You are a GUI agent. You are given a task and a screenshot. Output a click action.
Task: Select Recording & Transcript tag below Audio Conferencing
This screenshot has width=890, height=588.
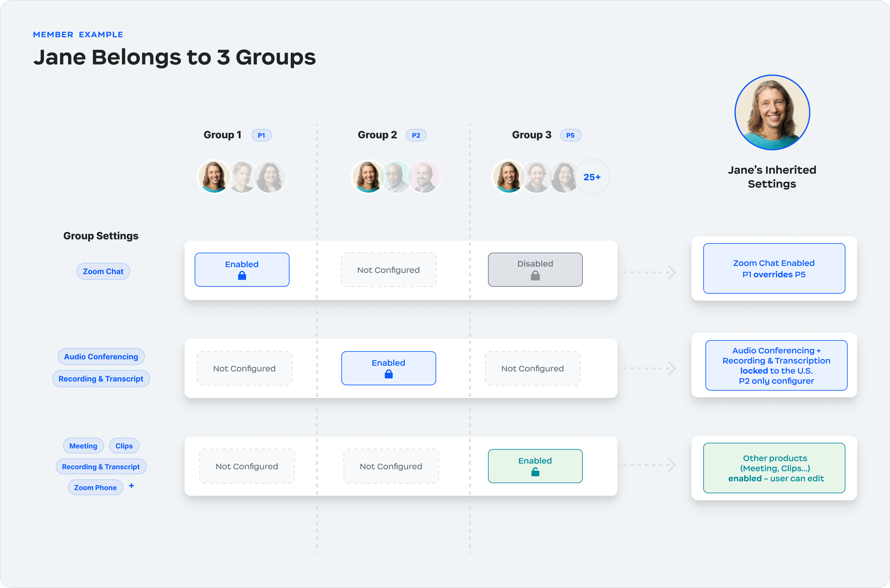pos(101,379)
